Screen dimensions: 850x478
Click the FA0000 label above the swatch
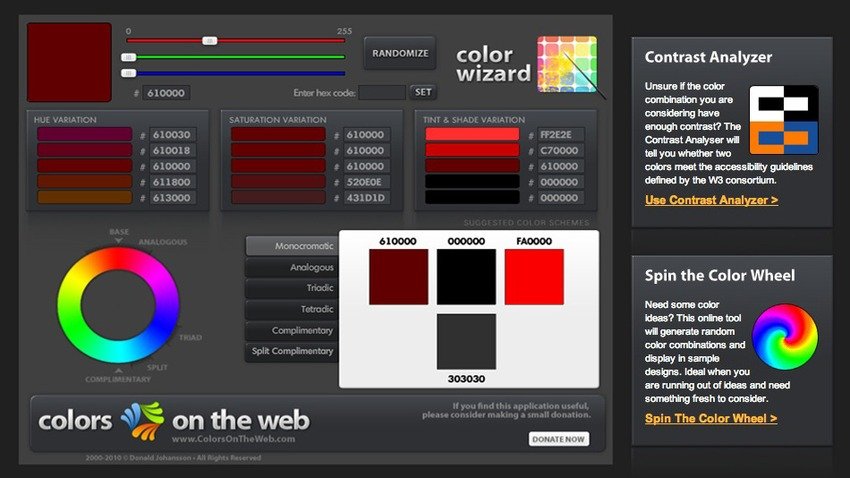coord(534,241)
